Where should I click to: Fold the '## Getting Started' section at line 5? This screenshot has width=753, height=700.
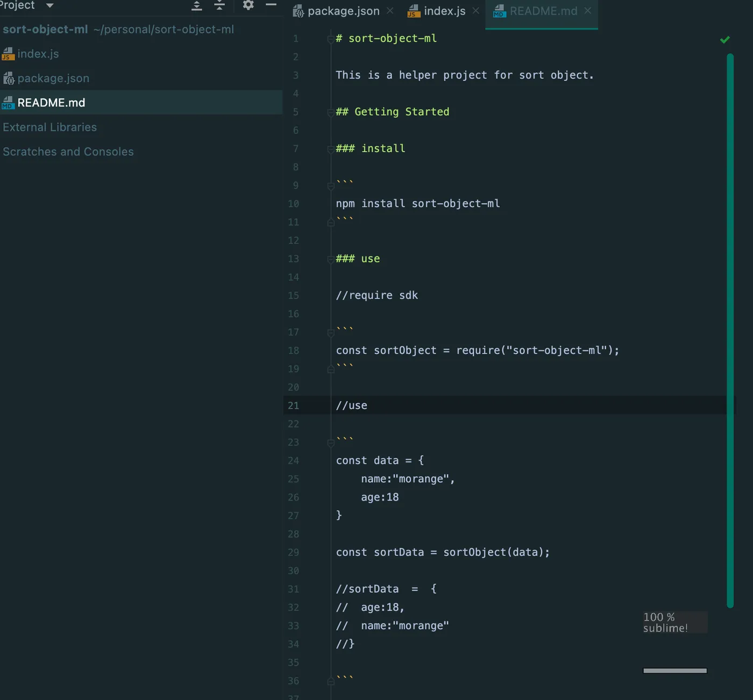pyautogui.click(x=330, y=112)
